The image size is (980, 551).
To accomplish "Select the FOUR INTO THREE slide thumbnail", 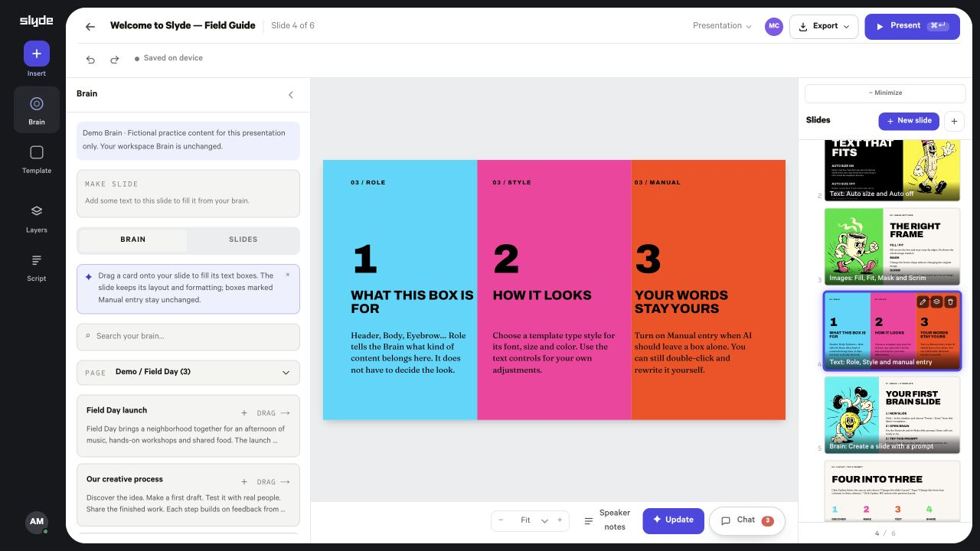I will point(892,491).
